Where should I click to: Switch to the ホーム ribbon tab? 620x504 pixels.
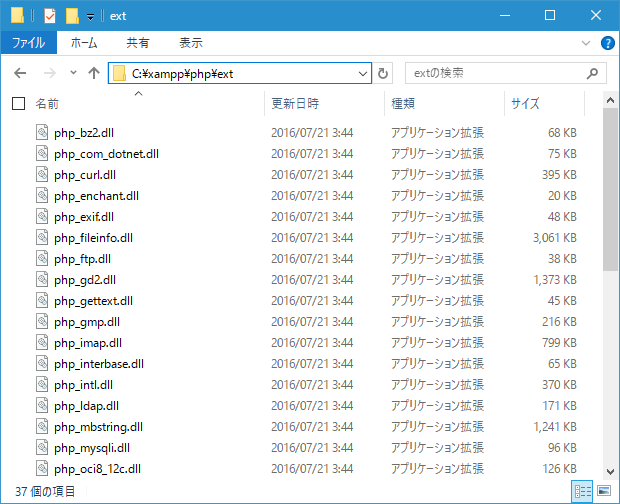point(84,43)
